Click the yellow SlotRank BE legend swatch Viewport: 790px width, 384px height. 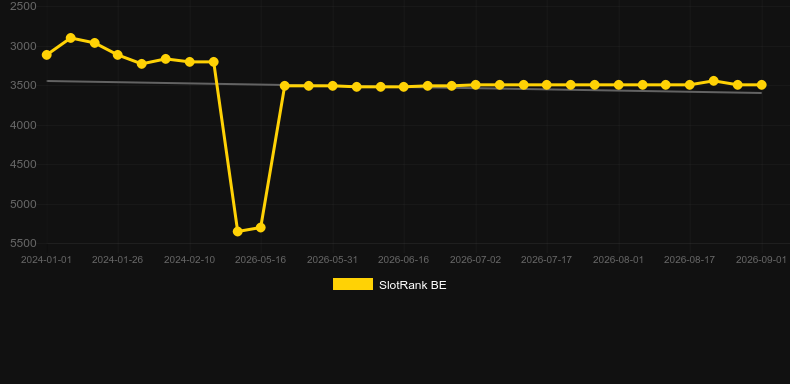pos(353,284)
